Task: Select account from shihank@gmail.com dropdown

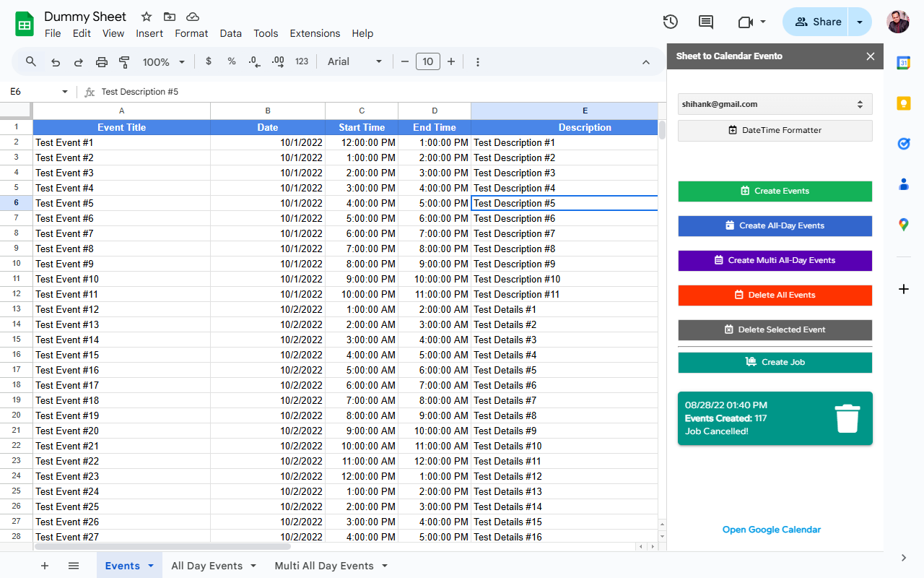Action: point(775,104)
